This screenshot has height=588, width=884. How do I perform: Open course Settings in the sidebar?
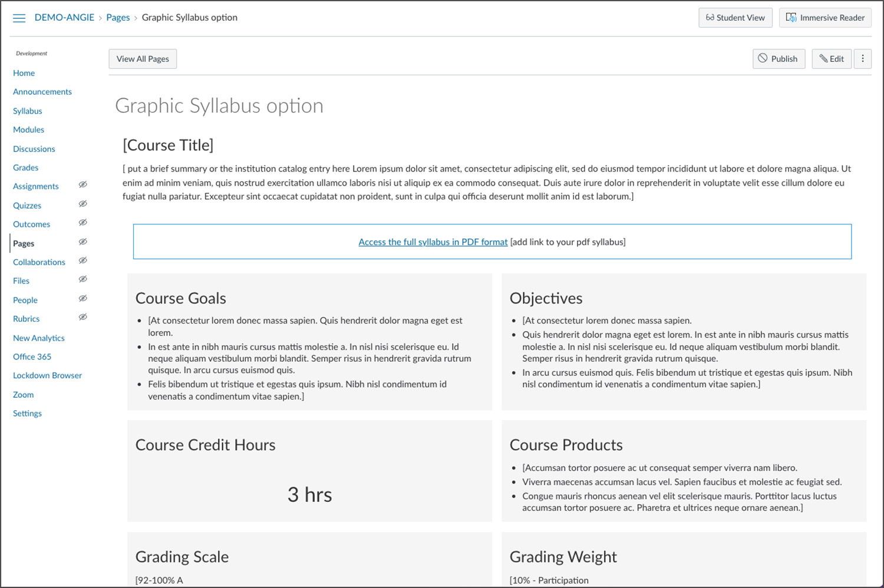click(27, 413)
